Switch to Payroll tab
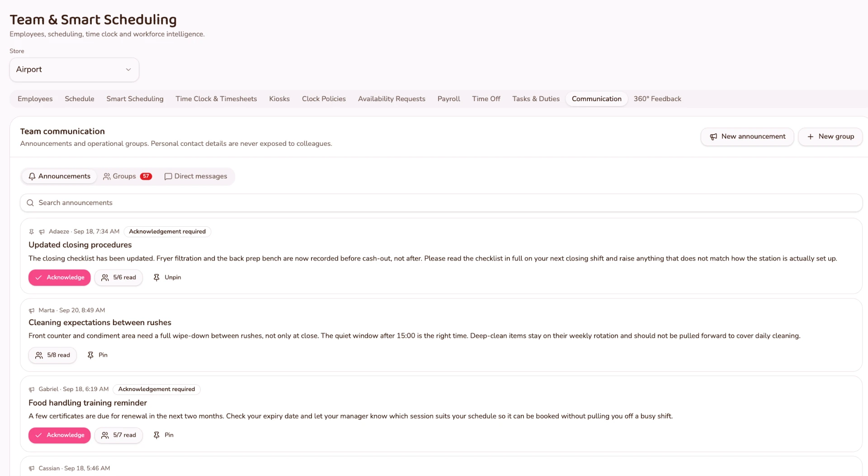 pos(449,99)
